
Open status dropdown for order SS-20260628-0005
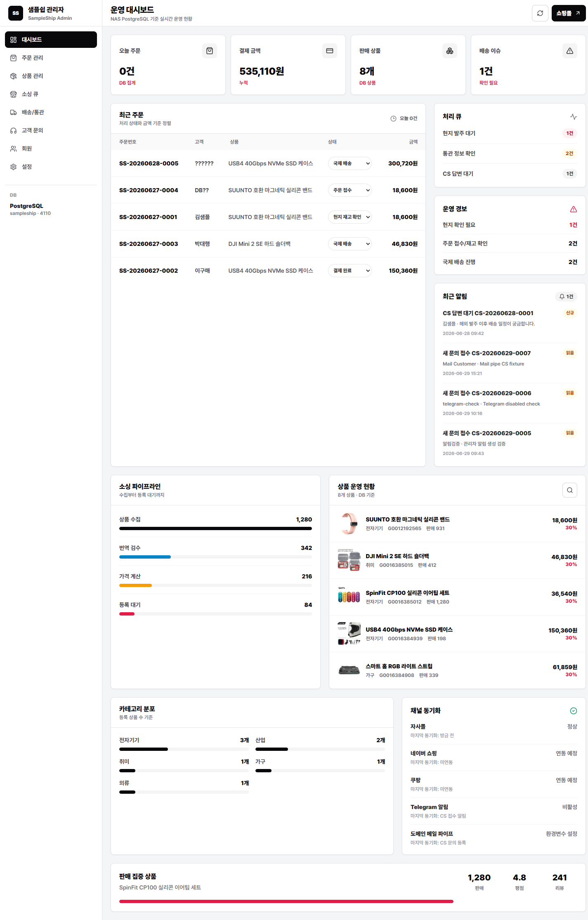point(350,163)
